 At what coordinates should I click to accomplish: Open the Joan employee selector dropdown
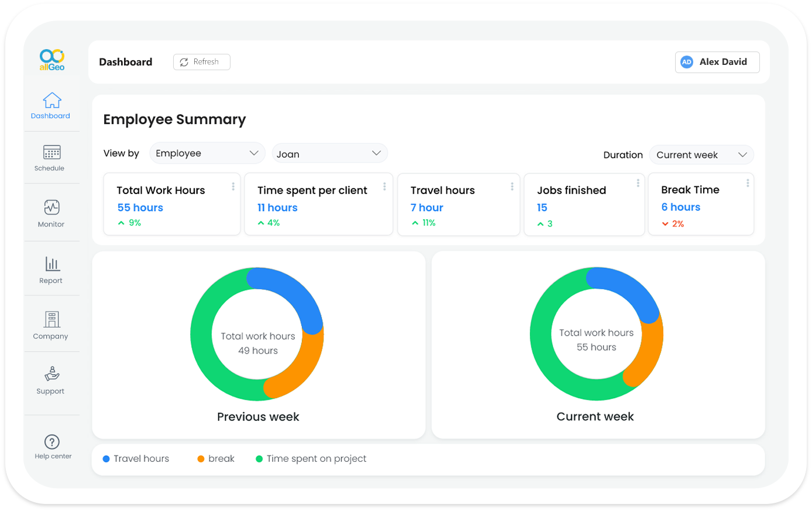click(x=329, y=154)
